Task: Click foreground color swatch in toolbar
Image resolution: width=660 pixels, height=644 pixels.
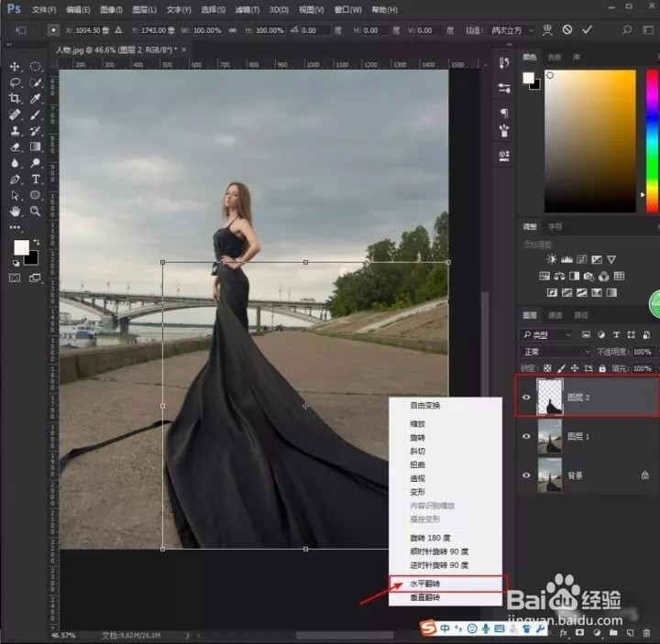Action: pos(21,247)
